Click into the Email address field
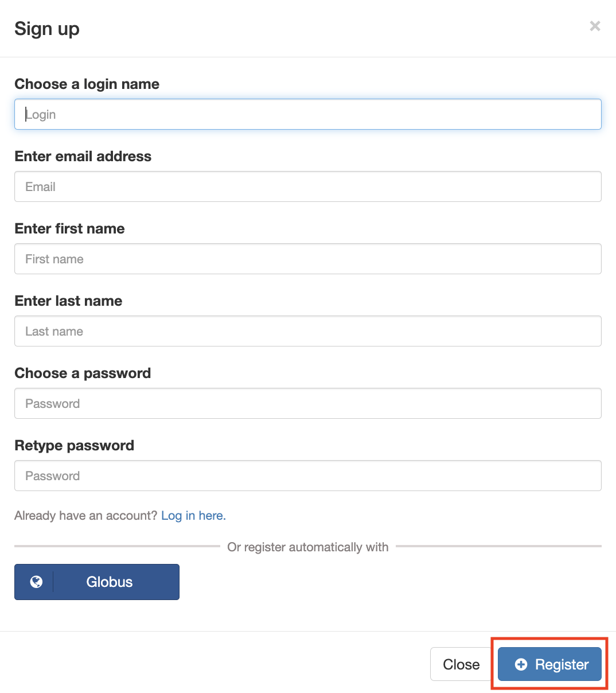This screenshot has width=616, height=693. [307, 186]
